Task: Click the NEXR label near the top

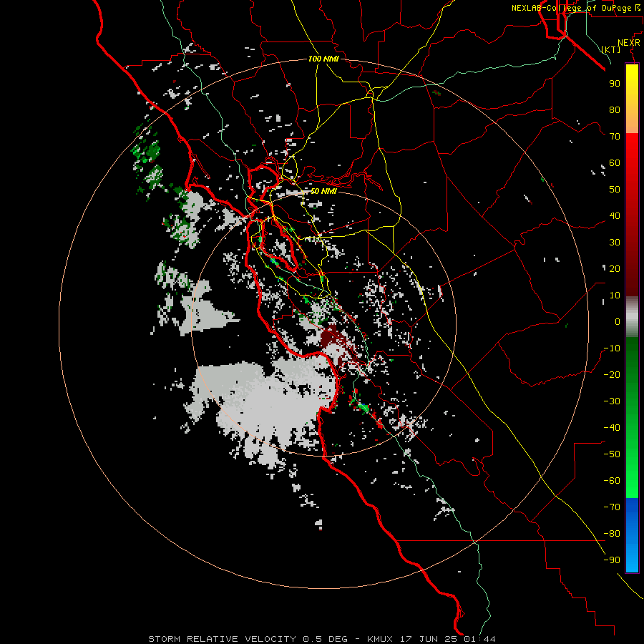Action: click(x=628, y=43)
